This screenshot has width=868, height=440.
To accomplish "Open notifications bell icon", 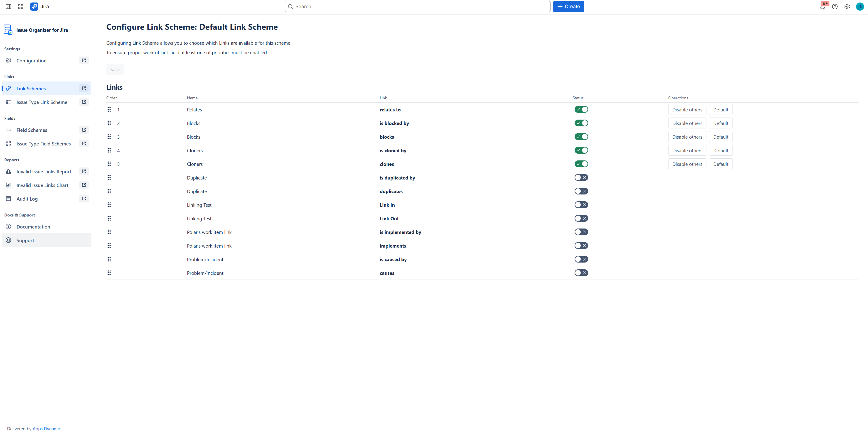I will click(x=823, y=7).
